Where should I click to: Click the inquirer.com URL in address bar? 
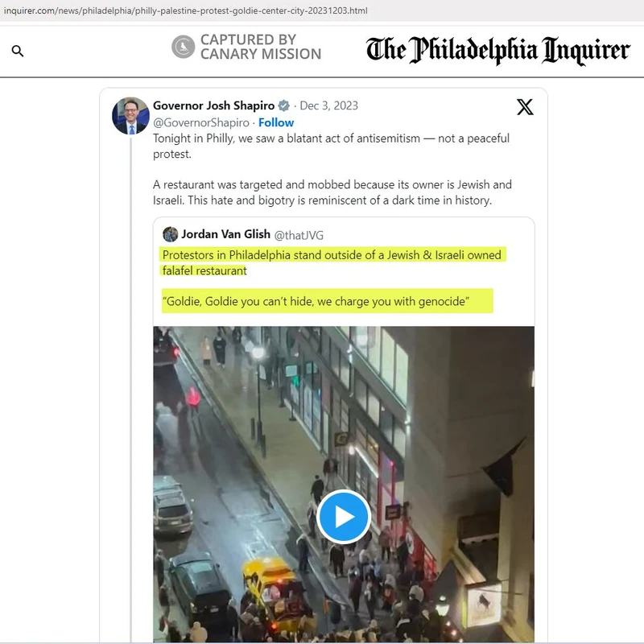(x=186, y=10)
